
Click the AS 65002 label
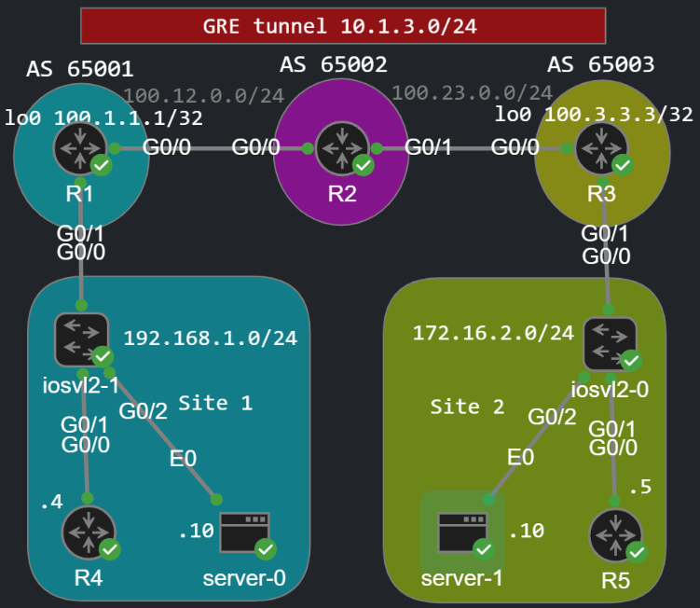[334, 64]
